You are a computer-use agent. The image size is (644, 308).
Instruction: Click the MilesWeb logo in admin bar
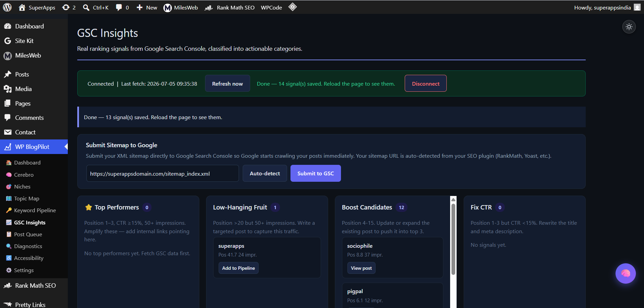[167, 7]
